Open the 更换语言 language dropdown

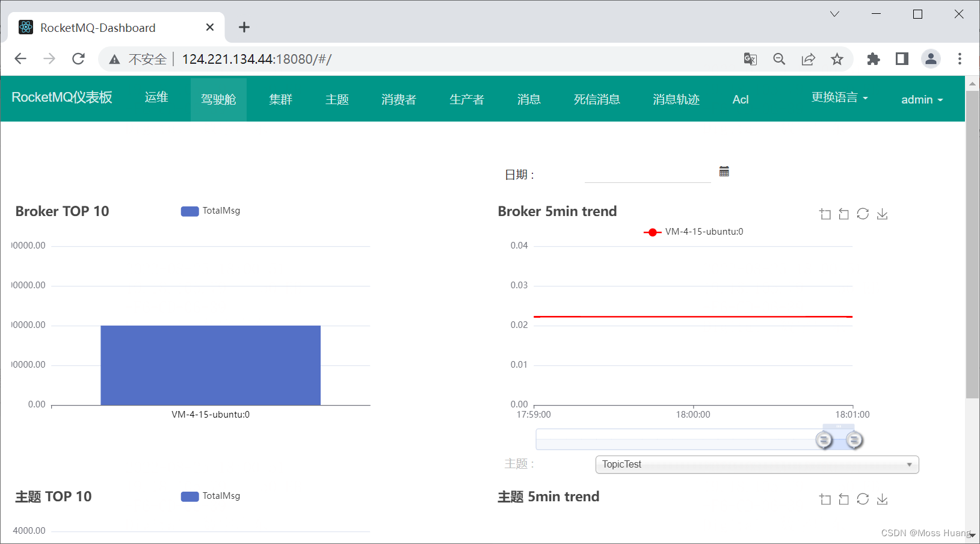839,97
